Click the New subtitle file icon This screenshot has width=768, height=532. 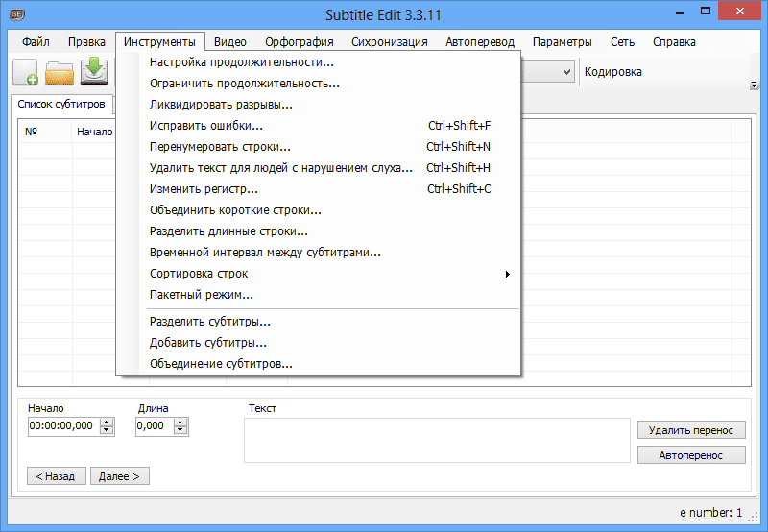click(x=26, y=72)
